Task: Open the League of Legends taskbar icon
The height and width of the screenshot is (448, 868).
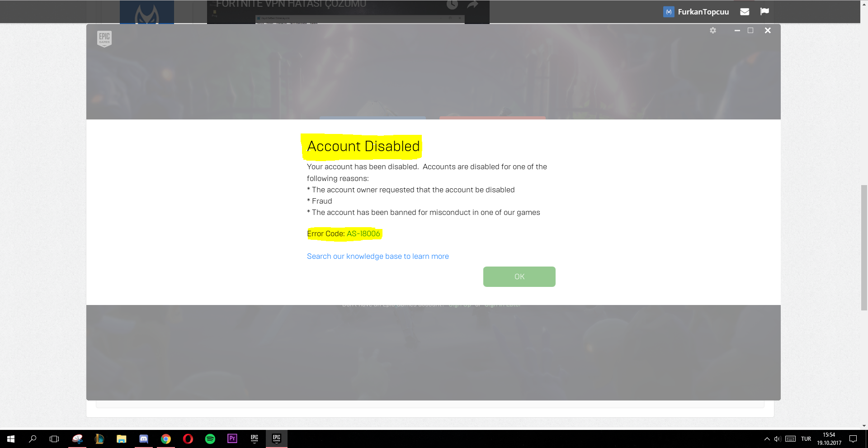Action: click(x=99, y=439)
